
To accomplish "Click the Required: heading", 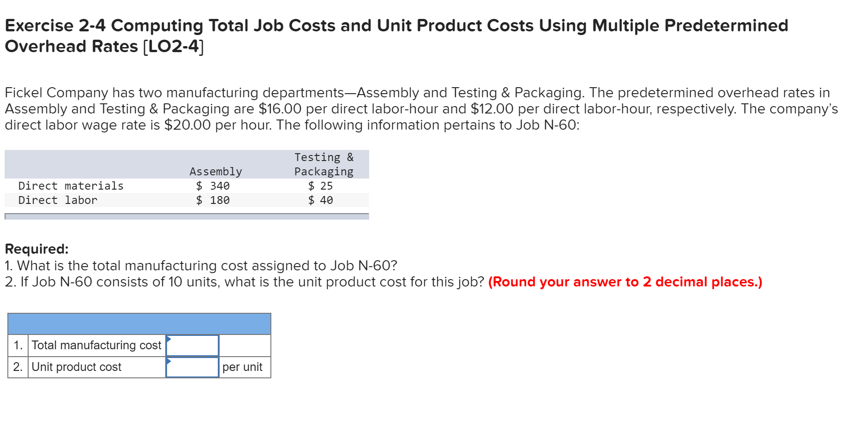I will [x=36, y=249].
